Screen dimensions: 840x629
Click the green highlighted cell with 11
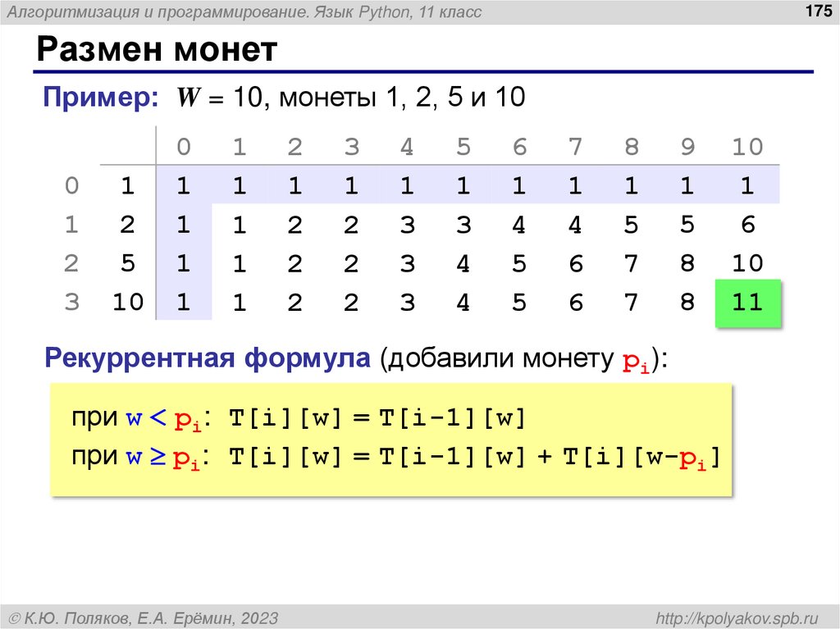pyautogui.click(x=748, y=303)
